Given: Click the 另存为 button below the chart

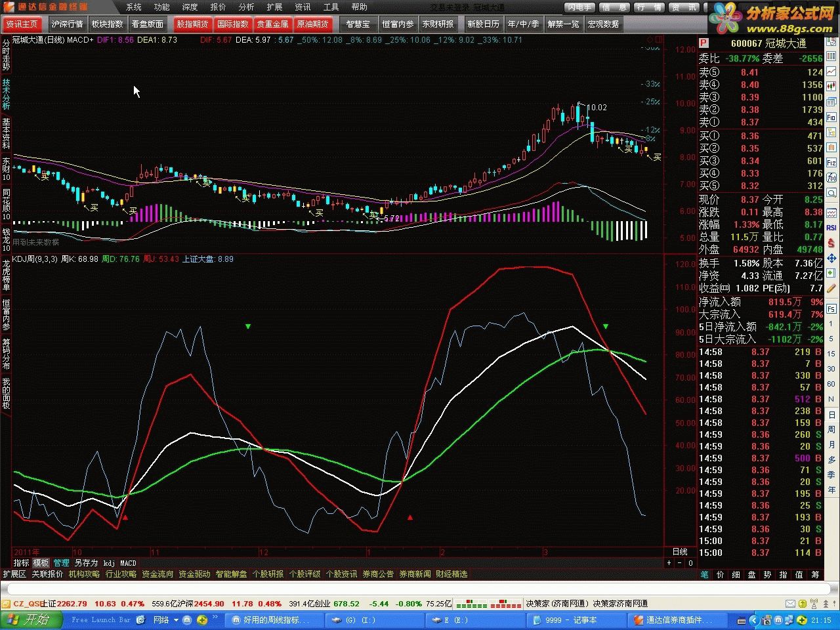Looking at the screenshot, I should click(x=86, y=563).
